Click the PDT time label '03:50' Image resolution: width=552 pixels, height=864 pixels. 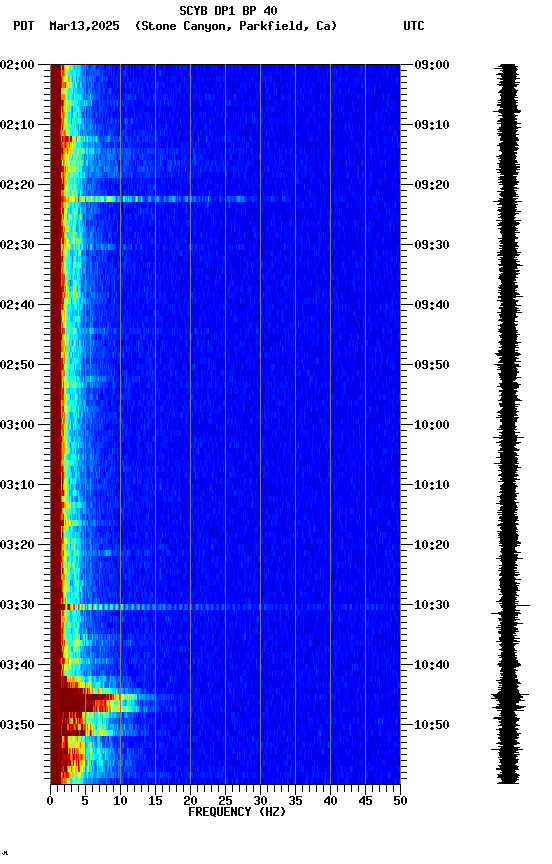point(17,725)
